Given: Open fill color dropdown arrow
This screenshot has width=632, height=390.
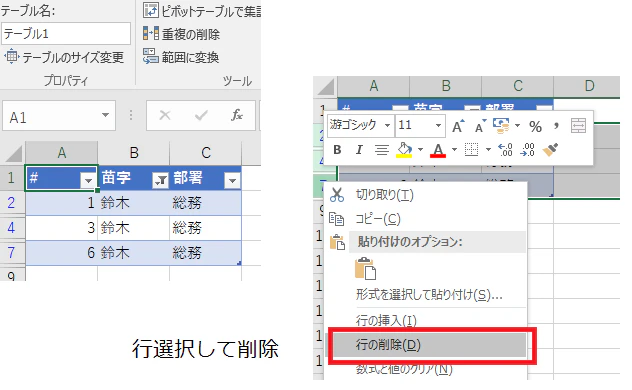Looking at the screenshot, I should pyautogui.click(x=420, y=149).
